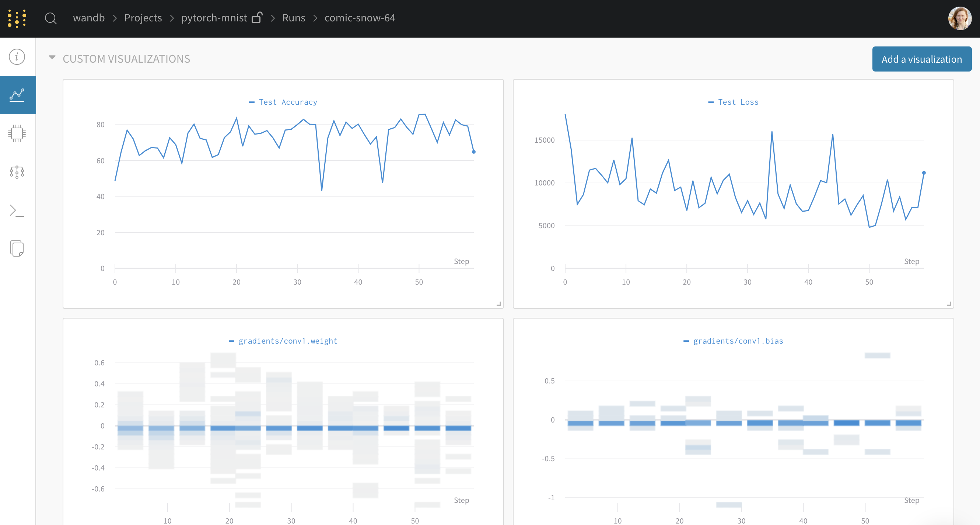Viewport: 980px width, 525px height.
Task: Open the search magnifier icon
Action: point(50,18)
